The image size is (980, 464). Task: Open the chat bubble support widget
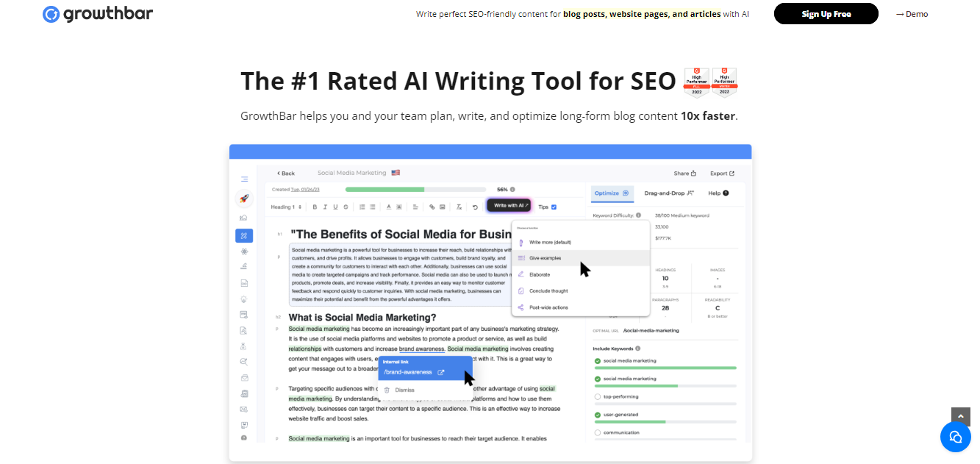click(955, 437)
